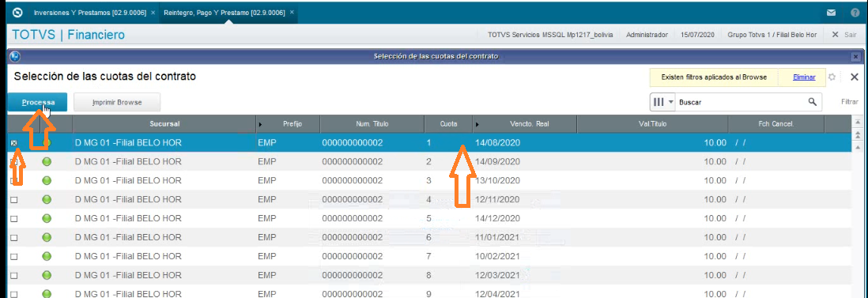This screenshot has height=298, width=868.
Task: Click green status icon for cuota 4
Action: 47,199
